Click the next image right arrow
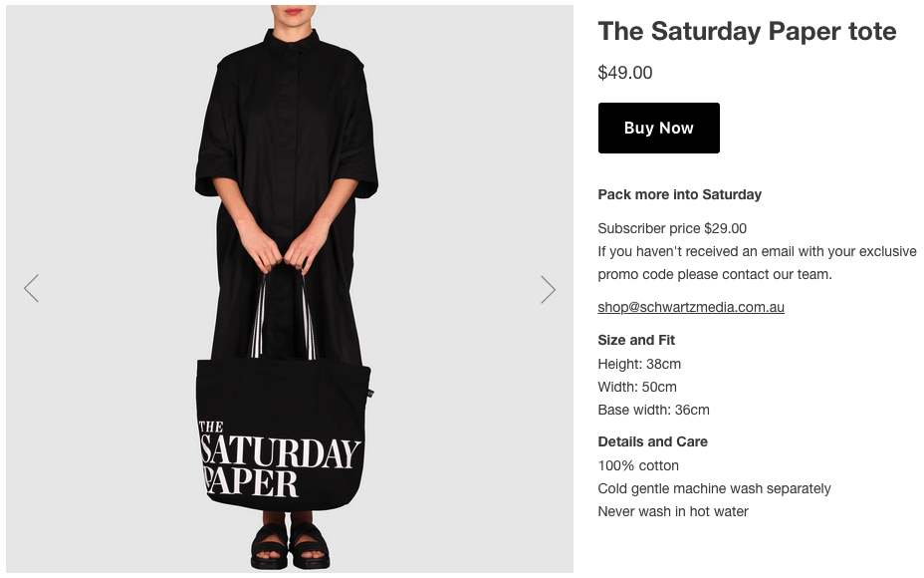 (548, 289)
